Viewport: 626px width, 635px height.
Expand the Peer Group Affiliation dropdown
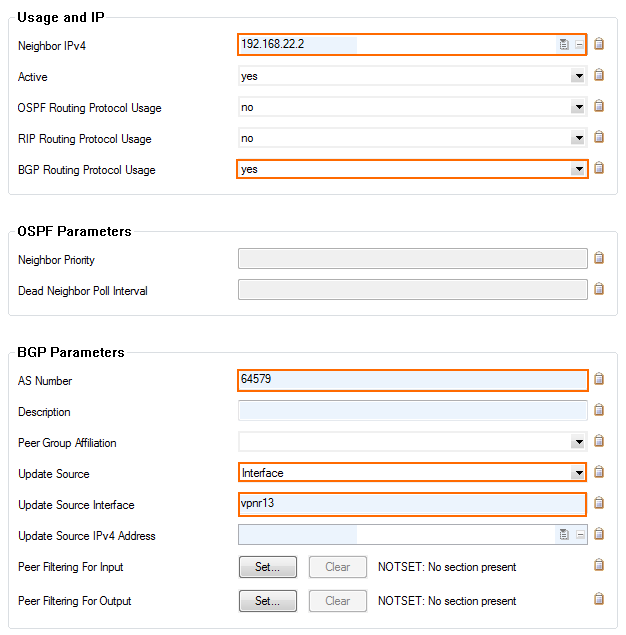coord(579,442)
